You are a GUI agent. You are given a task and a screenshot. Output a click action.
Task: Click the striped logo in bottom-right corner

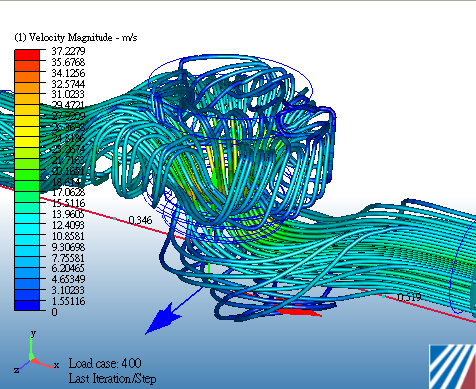click(453, 366)
